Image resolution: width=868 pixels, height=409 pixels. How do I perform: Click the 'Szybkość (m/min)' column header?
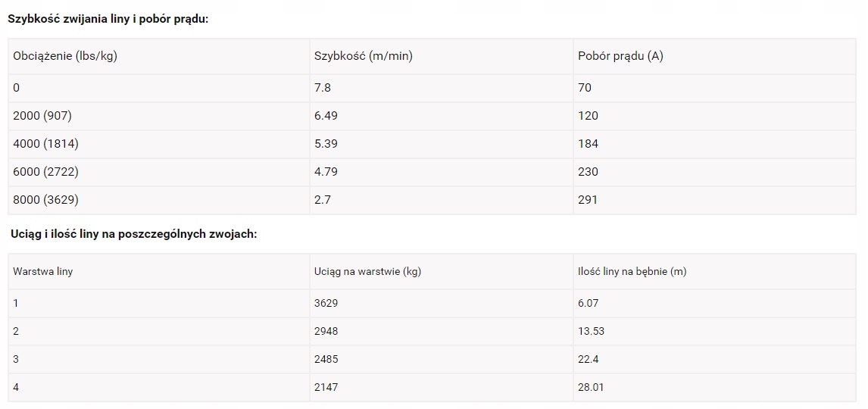[x=364, y=56]
